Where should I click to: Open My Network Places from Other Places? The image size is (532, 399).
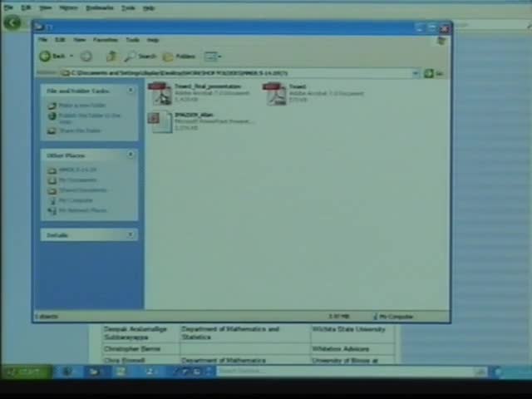(x=83, y=210)
